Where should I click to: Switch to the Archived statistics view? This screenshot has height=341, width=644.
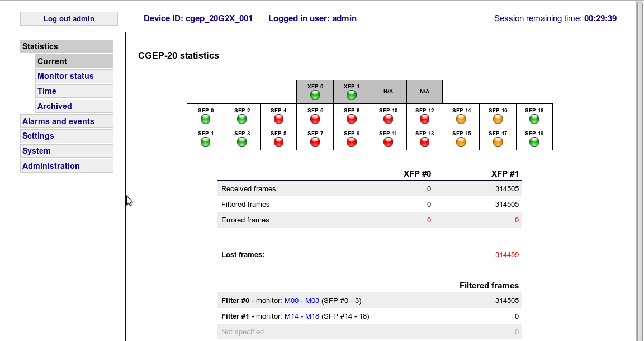point(54,106)
